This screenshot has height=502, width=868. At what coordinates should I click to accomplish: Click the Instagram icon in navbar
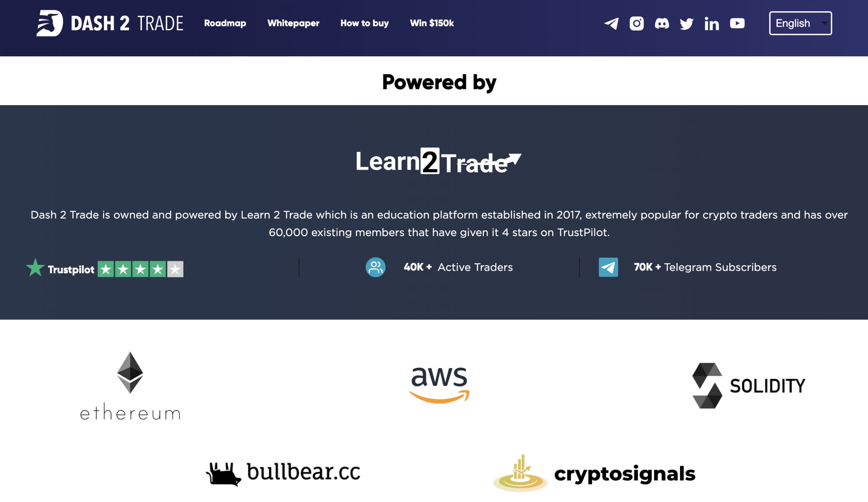tap(637, 23)
